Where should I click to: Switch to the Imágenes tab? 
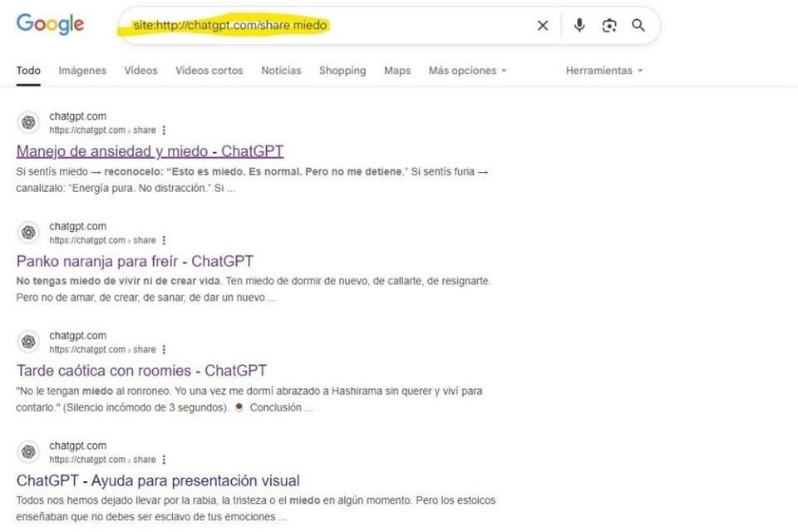82,71
